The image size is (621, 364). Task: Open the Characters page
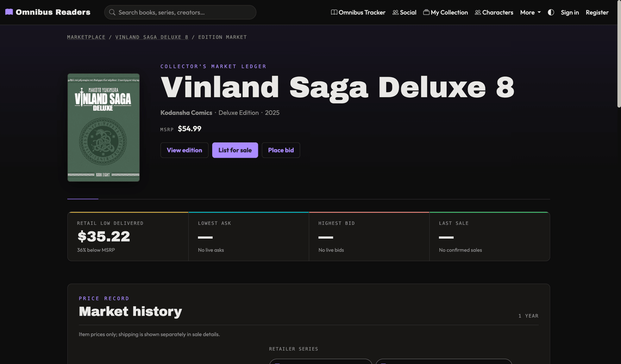[494, 12]
